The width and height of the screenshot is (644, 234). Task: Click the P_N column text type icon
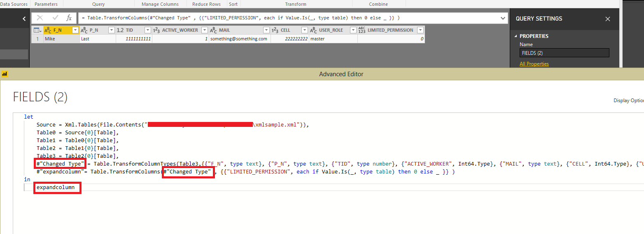[84, 30]
